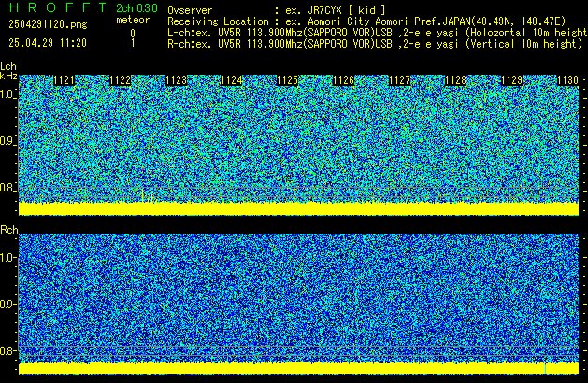Click the meteor label
The width and height of the screenshot is (588, 383).
[x=133, y=20]
